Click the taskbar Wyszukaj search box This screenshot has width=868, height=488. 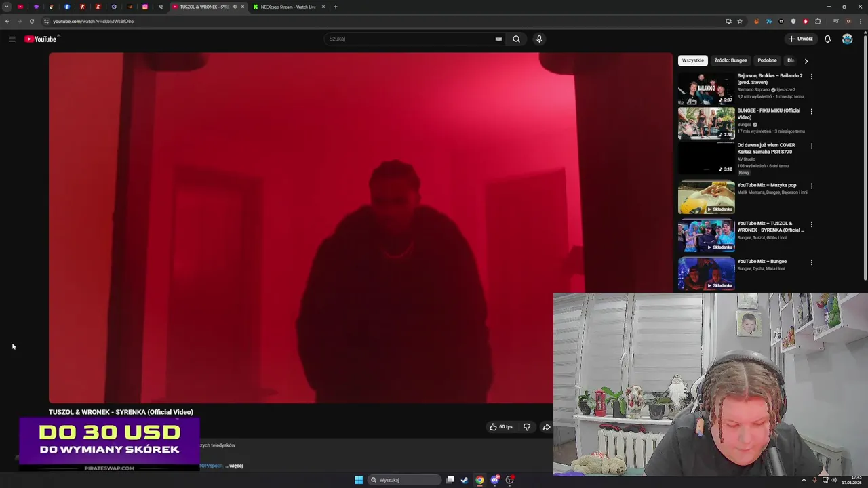click(405, 480)
